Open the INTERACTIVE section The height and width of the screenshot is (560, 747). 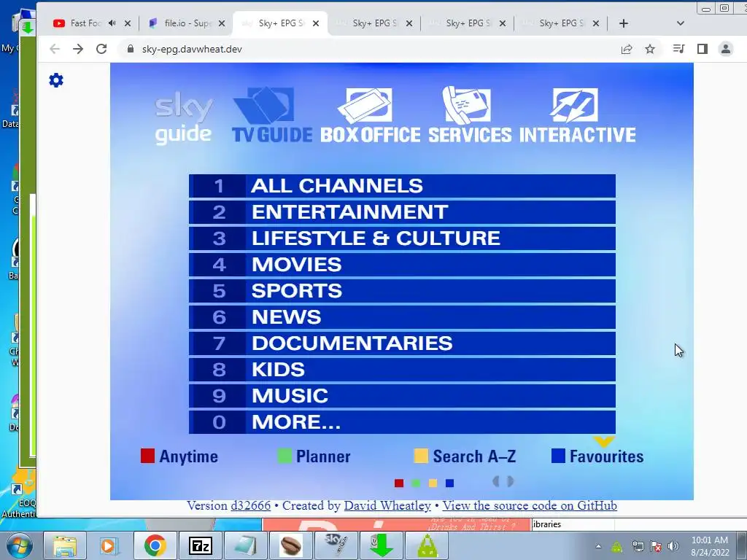point(578,114)
